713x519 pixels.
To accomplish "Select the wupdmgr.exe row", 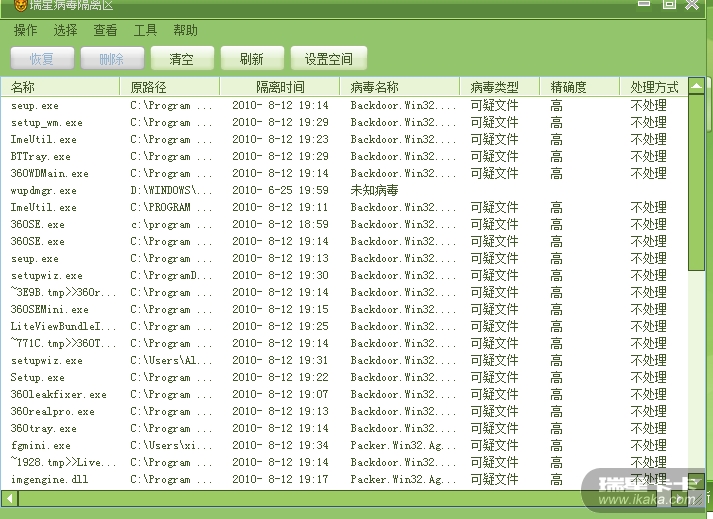I will (x=344, y=190).
